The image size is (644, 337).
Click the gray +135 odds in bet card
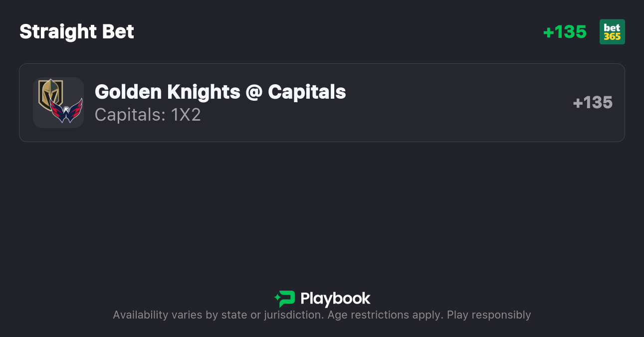pyautogui.click(x=593, y=103)
